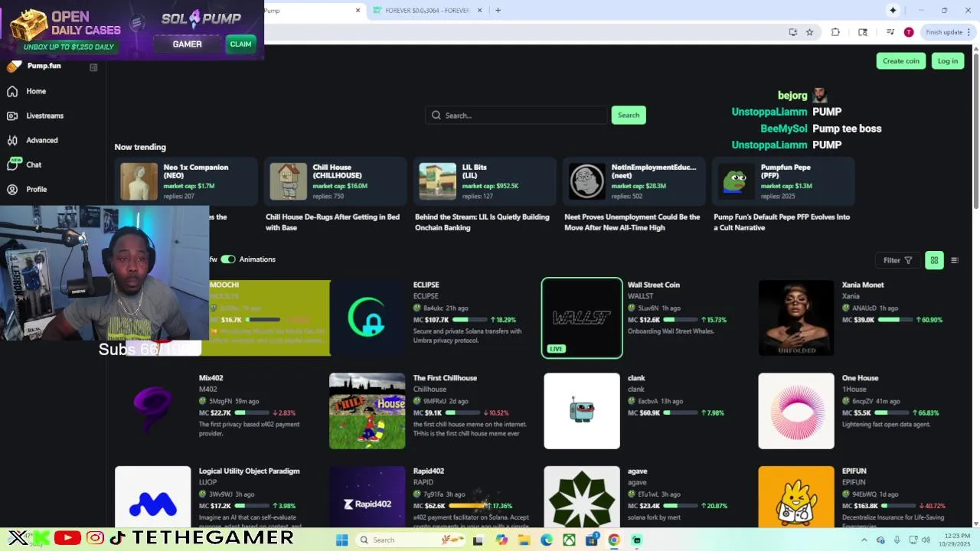Open the One House coin image
980x551 pixels.
(796, 411)
